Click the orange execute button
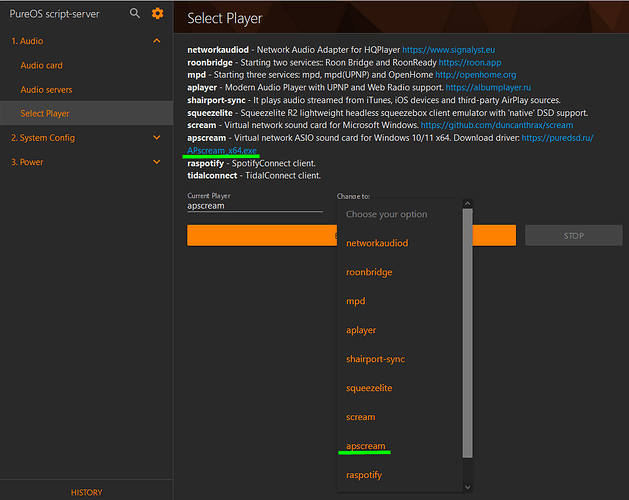This screenshot has width=629, height=500. click(351, 236)
